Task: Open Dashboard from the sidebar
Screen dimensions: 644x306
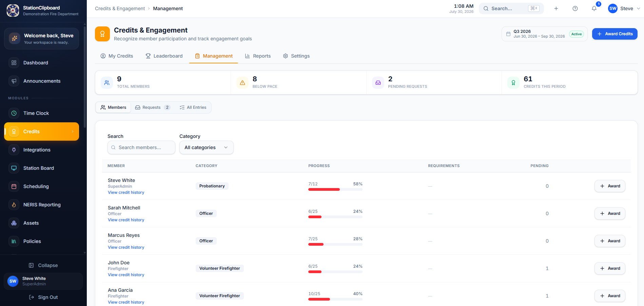Action: tap(41, 63)
